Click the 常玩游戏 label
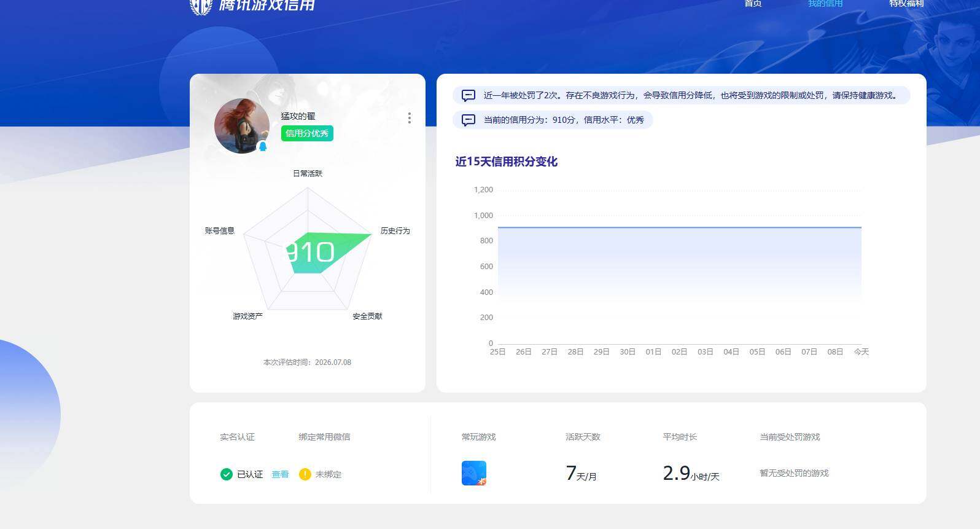The width and height of the screenshot is (980, 529). pyautogui.click(x=478, y=437)
